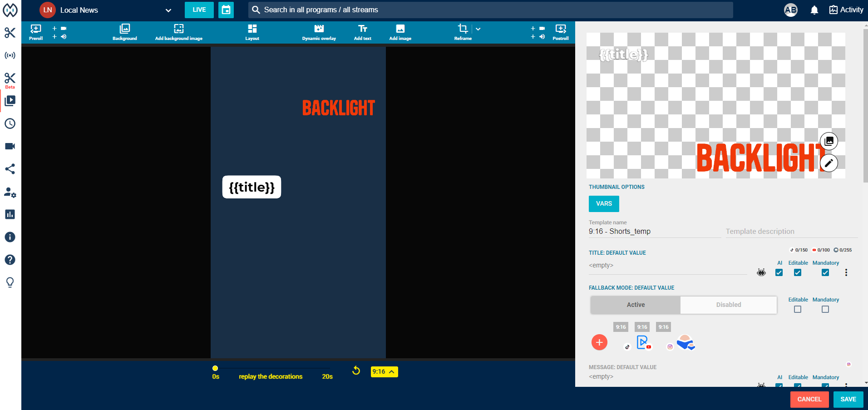
Task: Switch fallback mode to Disabled
Action: [x=728, y=305]
